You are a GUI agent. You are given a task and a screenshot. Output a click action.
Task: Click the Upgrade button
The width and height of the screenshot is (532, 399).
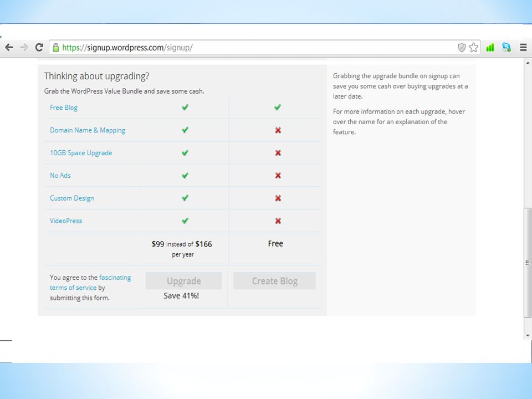tap(183, 281)
